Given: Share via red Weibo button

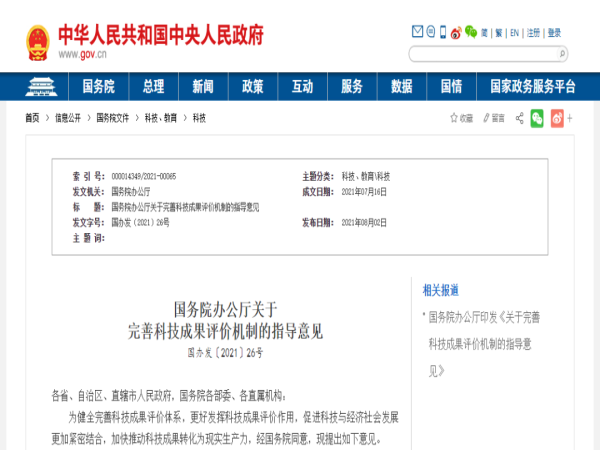Looking at the screenshot, I should 556,118.
